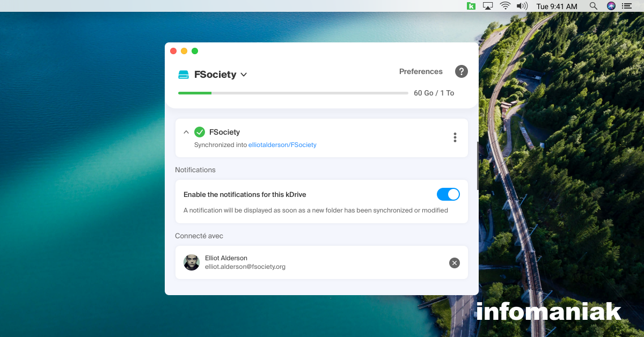
Task: Click the Connecté avec section label
Action: [x=199, y=236]
